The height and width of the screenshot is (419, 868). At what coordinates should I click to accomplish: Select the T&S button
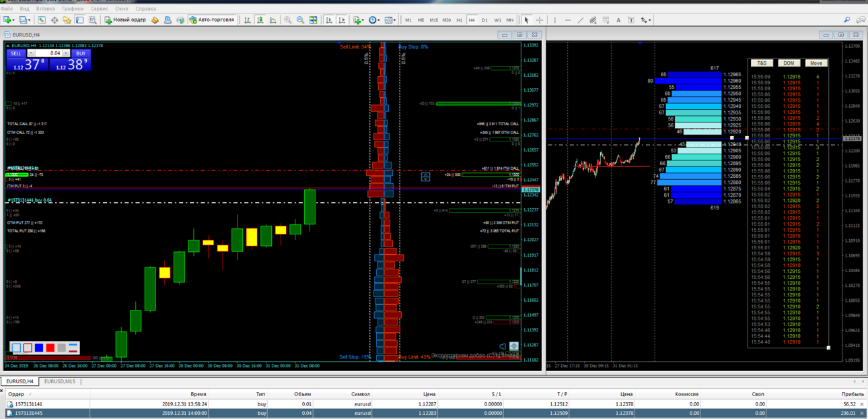[762, 63]
